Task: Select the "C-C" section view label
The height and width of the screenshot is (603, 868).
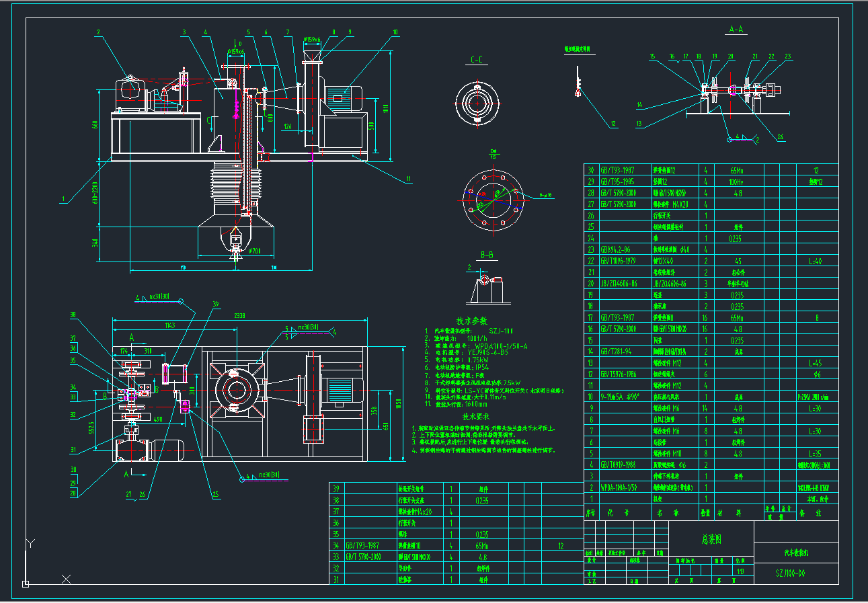Action: pyautogui.click(x=477, y=61)
